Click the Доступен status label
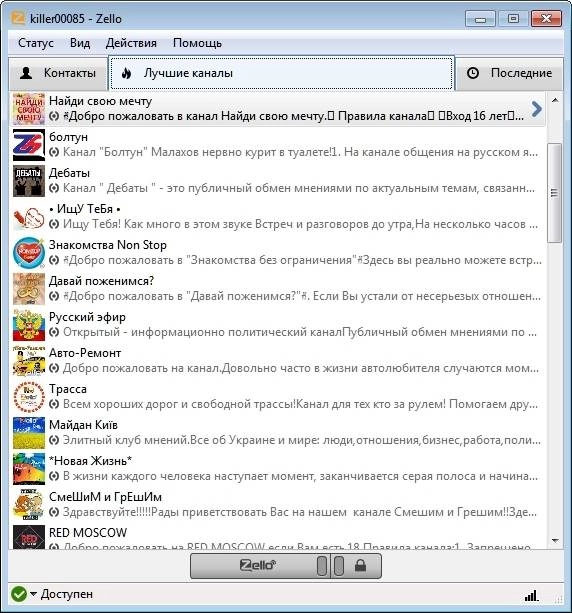 coord(67,594)
